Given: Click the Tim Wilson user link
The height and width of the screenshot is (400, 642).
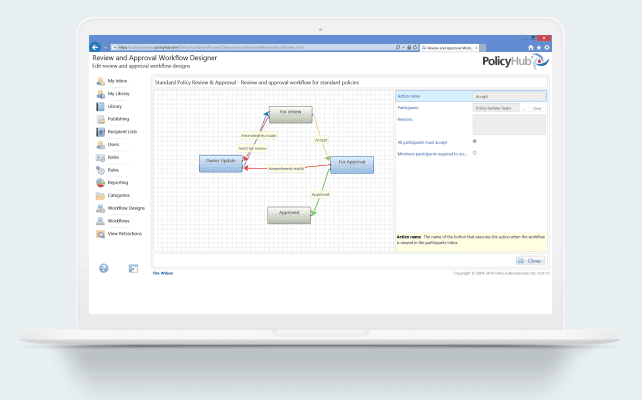Looking at the screenshot, I should [162, 272].
